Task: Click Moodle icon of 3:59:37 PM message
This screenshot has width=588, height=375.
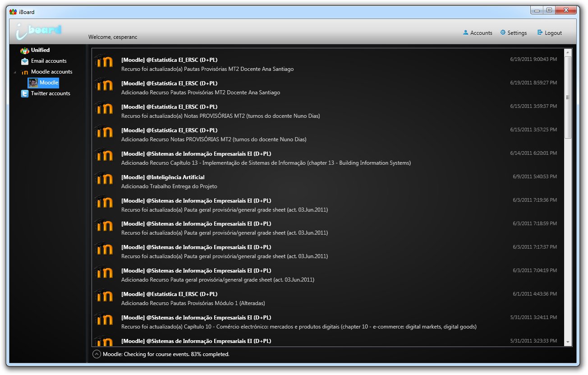Action: [104, 109]
